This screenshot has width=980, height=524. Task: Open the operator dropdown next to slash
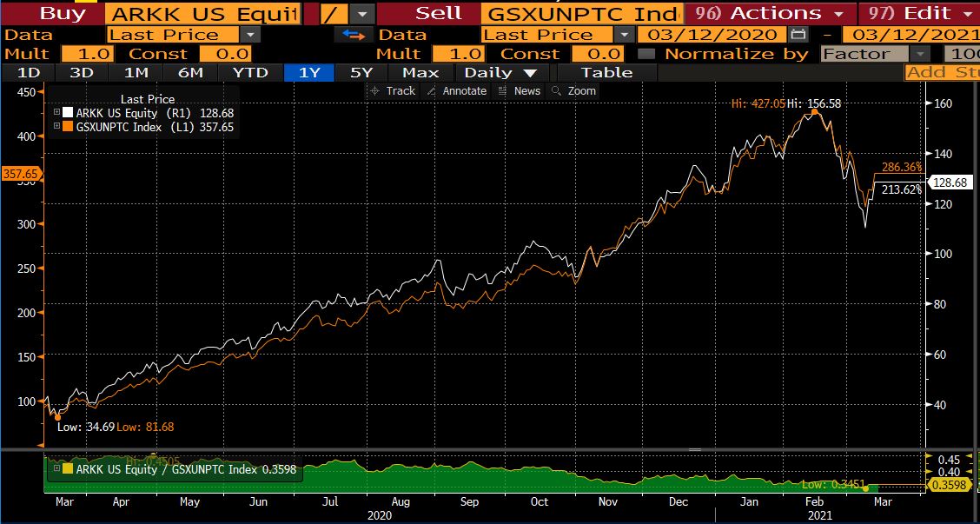362,13
